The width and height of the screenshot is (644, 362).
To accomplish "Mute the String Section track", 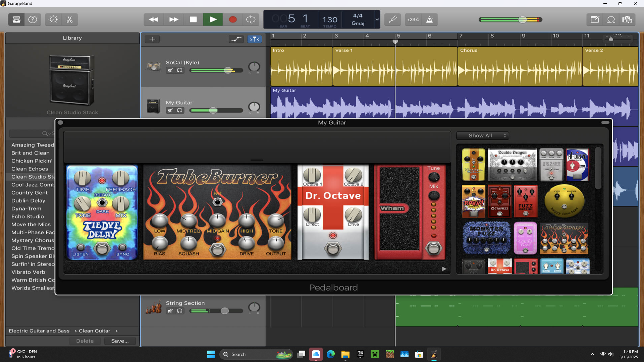I will coord(170,311).
